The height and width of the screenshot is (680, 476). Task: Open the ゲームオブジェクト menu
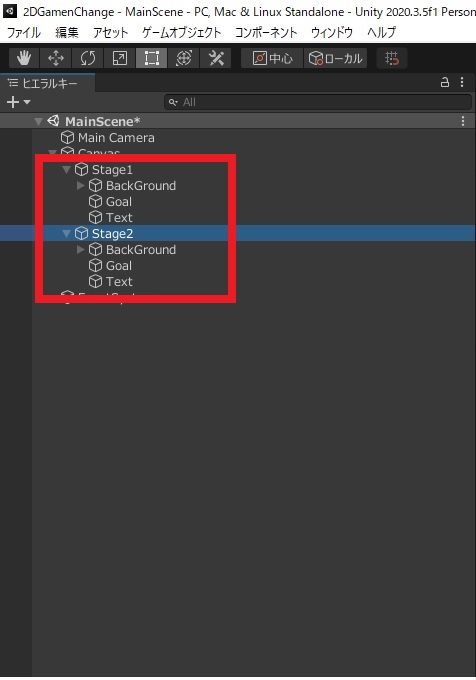(182, 33)
